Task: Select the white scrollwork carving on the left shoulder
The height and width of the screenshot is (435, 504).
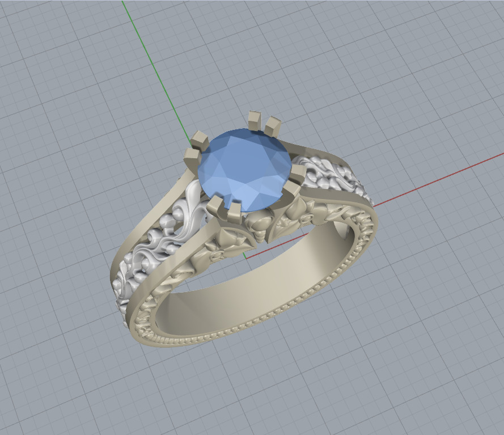Action: coord(160,244)
